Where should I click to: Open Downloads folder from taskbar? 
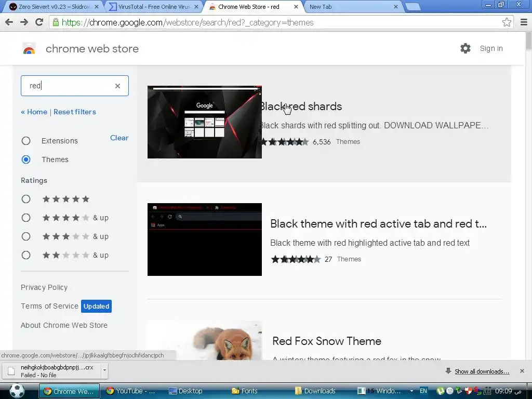(x=315, y=391)
